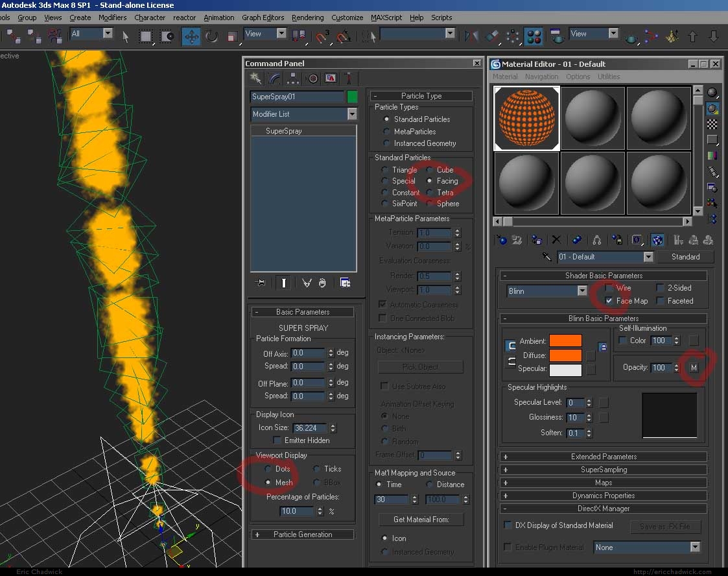Screen dimensions: 728x576
Task: Open the Render Scene dialog icon
Action: (556, 36)
